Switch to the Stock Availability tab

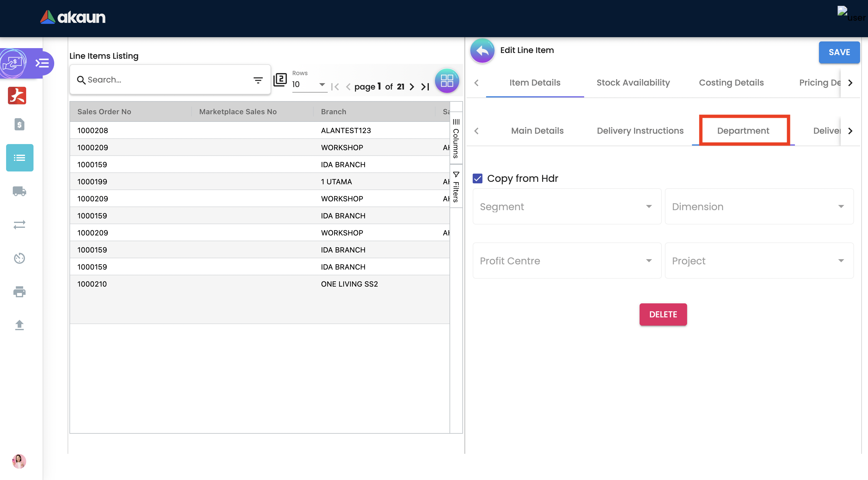tap(633, 83)
